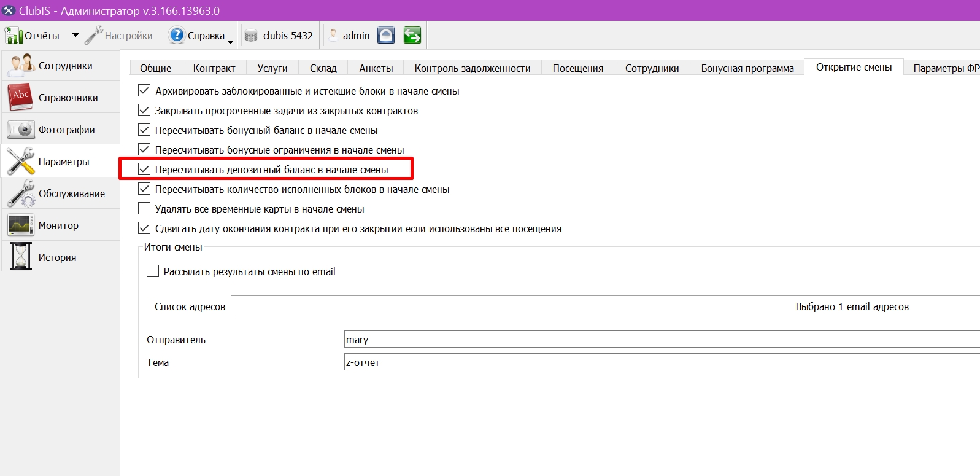Switch to the Склад tab
Image resolution: width=980 pixels, height=476 pixels.
[x=323, y=68]
